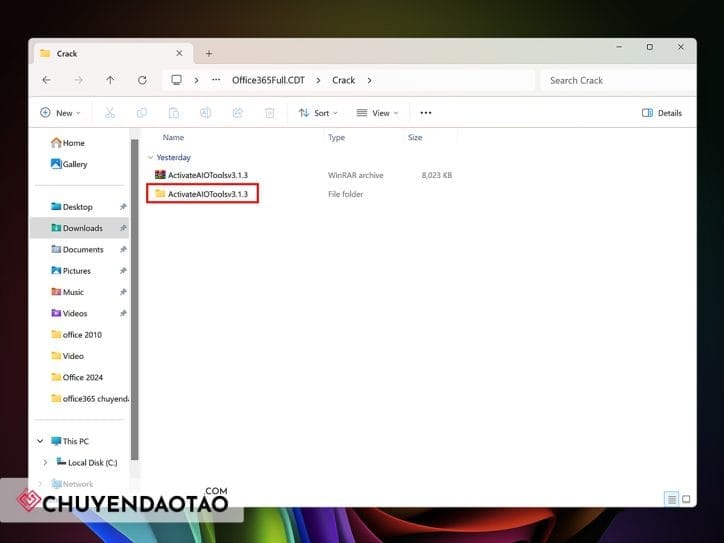Open Videos in the sidebar

point(69,313)
